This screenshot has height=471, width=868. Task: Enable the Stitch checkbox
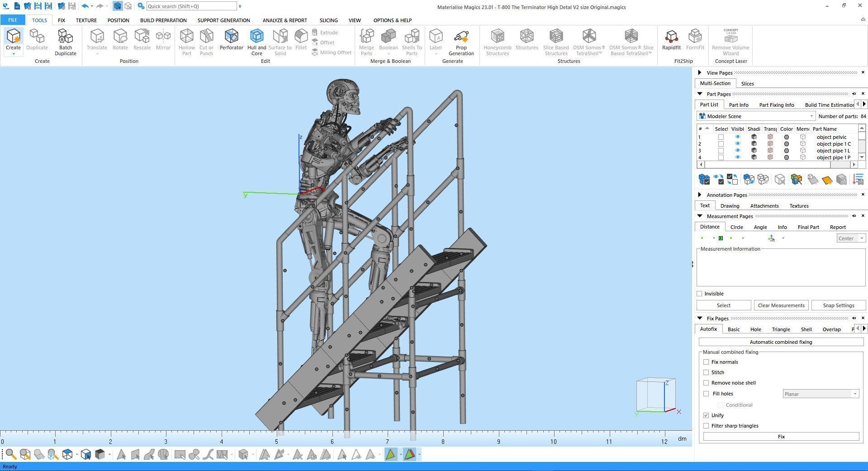(706, 372)
